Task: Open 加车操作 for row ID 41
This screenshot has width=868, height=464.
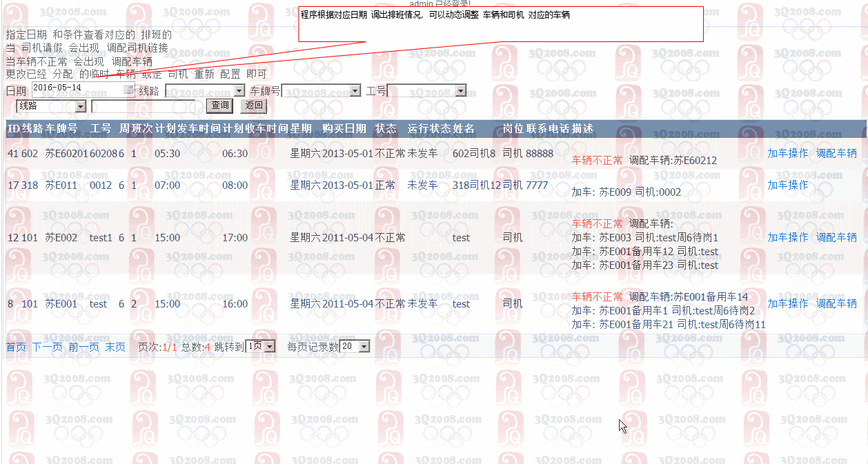Action: tap(788, 153)
